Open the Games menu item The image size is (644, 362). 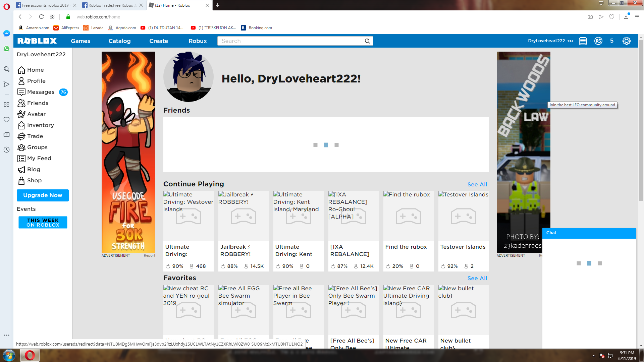(x=80, y=41)
